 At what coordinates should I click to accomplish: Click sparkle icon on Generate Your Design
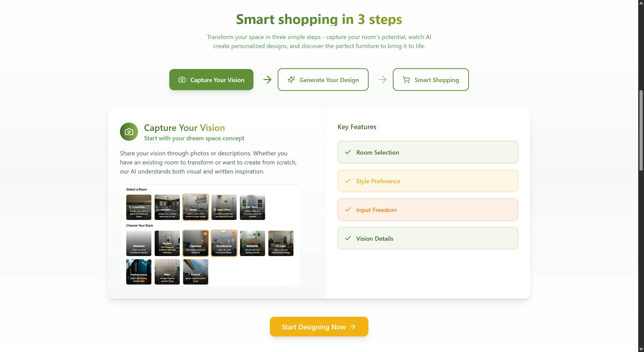pos(291,80)
